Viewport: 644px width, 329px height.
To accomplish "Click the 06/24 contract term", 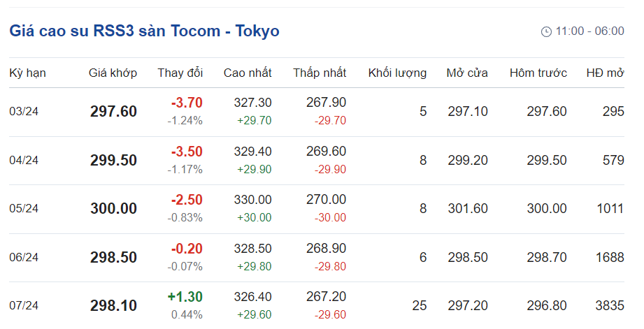I will tap(24, 258).
